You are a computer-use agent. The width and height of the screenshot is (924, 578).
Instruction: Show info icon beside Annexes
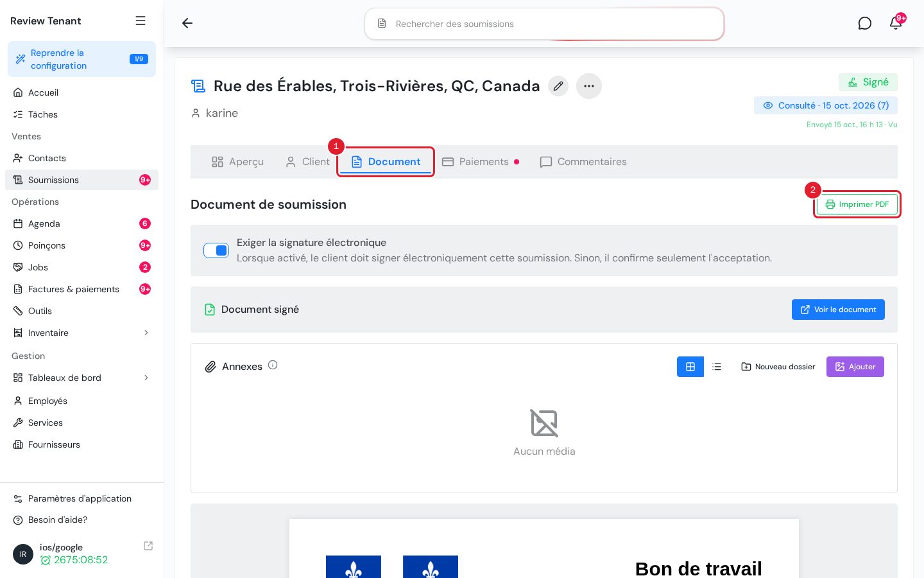273,365
